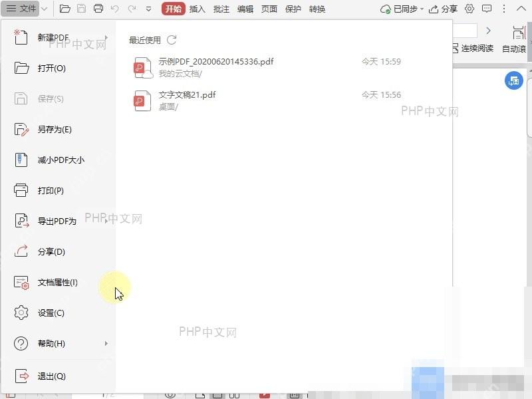
Task: Click the PDF icon of 示例PDF_20200620145336.pdf
Action: coord(143,68)
